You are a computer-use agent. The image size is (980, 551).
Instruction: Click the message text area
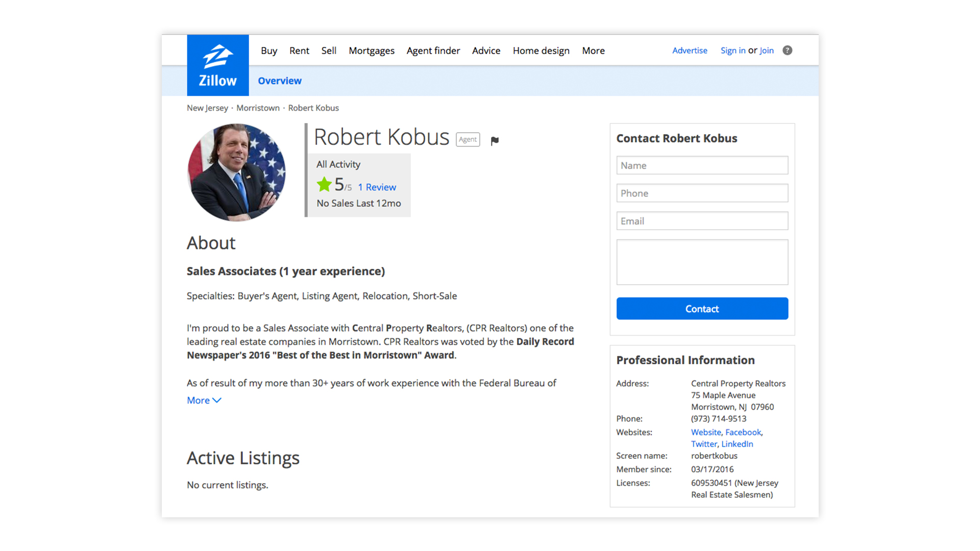coord(702,262)
